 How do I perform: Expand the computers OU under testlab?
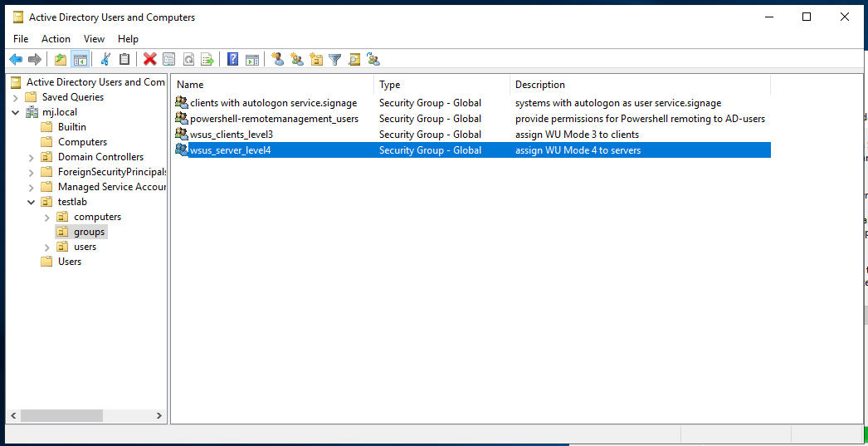click(47, 217)
